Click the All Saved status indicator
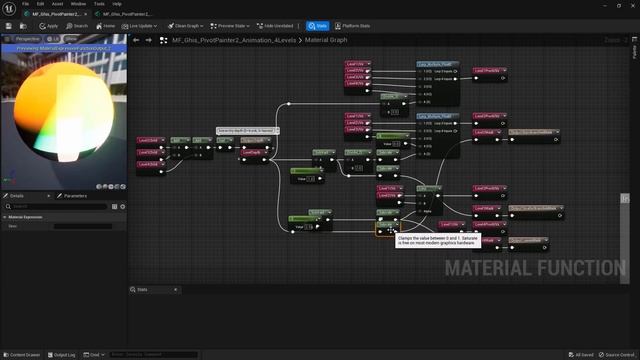 point(581,355)
